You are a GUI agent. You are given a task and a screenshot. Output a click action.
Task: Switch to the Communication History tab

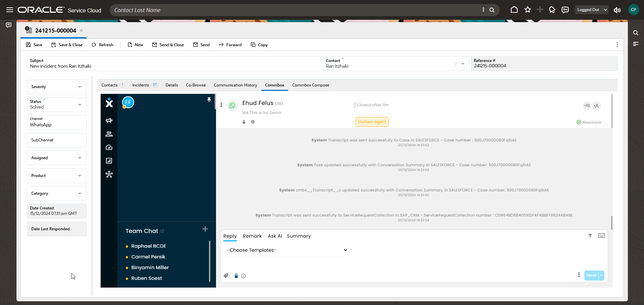[235, 85]
